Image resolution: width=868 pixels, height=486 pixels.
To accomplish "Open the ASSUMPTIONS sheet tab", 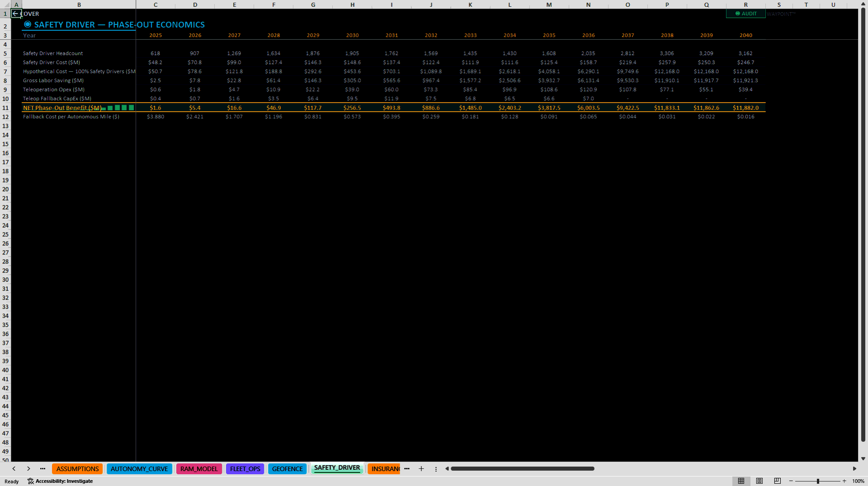I will coord(77,469).
